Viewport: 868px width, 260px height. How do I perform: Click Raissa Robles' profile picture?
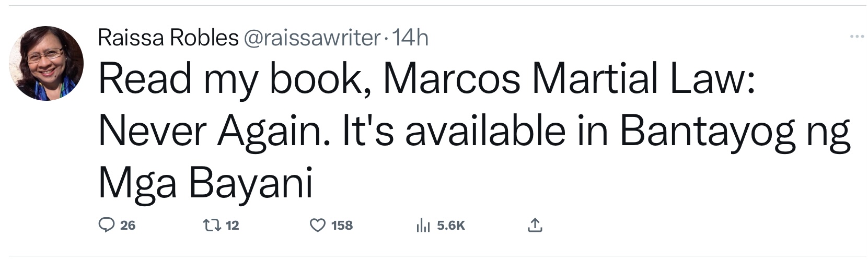point(46,63)
